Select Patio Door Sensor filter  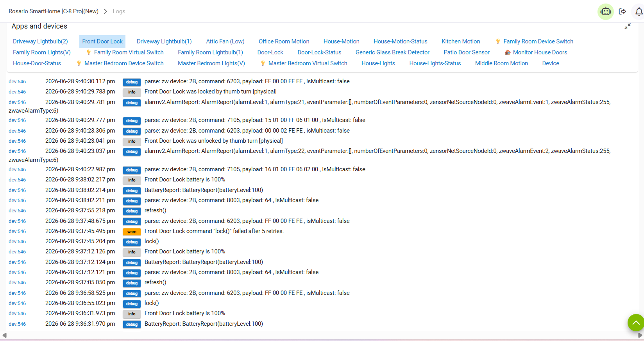tap(466, 52)
